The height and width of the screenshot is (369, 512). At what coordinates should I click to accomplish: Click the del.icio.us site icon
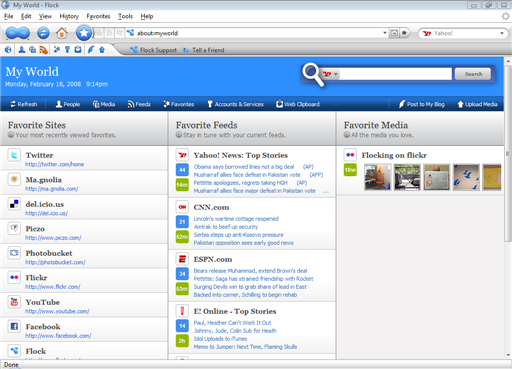(14, 204)
